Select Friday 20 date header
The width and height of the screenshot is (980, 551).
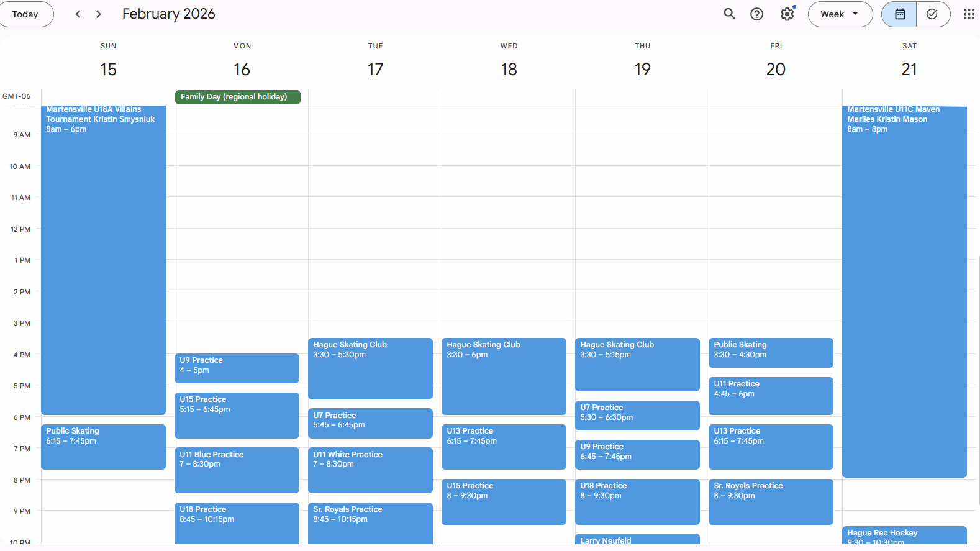tap(776, 69)
